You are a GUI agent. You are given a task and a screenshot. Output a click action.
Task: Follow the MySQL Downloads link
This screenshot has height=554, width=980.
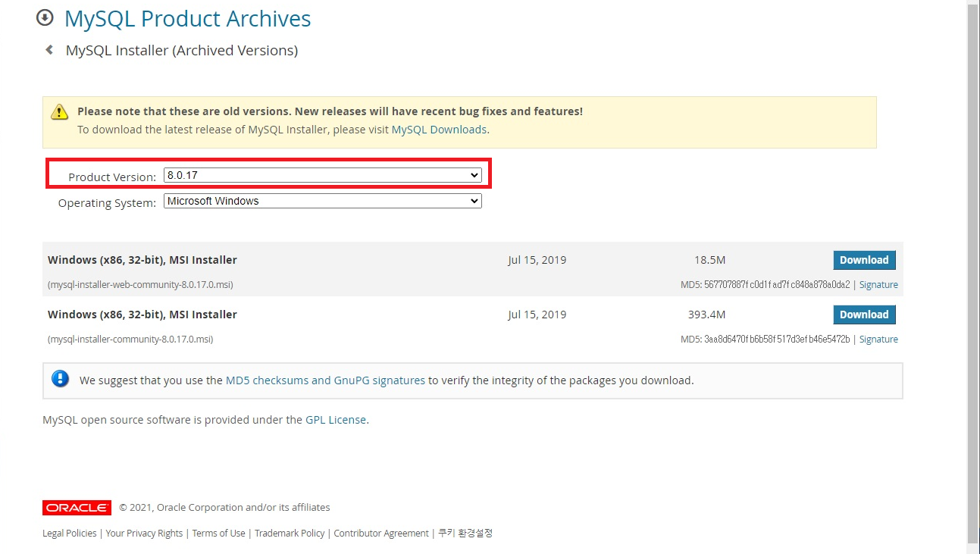(439, 130)
